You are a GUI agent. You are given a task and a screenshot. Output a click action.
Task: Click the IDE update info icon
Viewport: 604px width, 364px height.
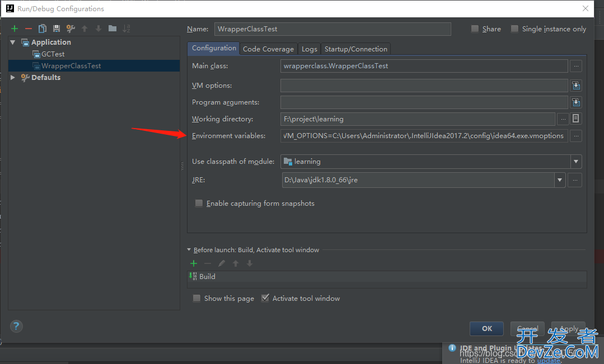[452, 348]
